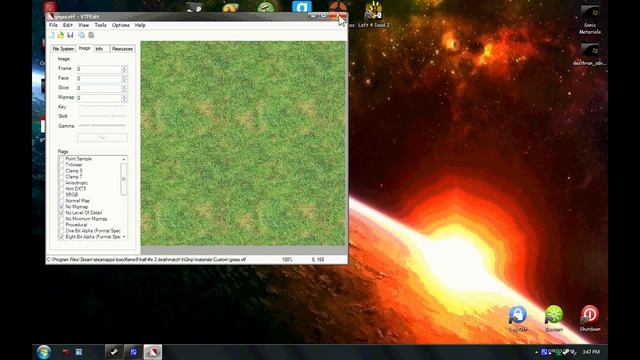The image size is (640, 360).
Task: Toggle the One Bit Alpha flag
Action: [62, 231]
